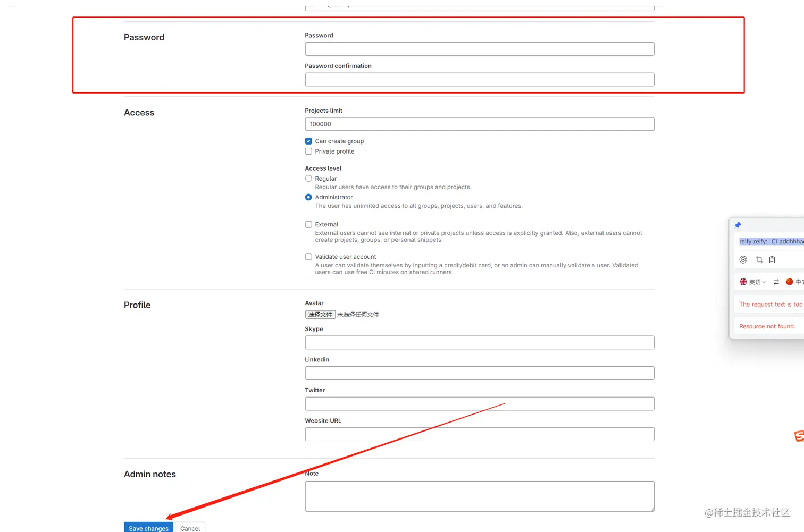Click the 'Access level' label
The height and width of the screenshot is (532, 804).
tap(323, 168)
